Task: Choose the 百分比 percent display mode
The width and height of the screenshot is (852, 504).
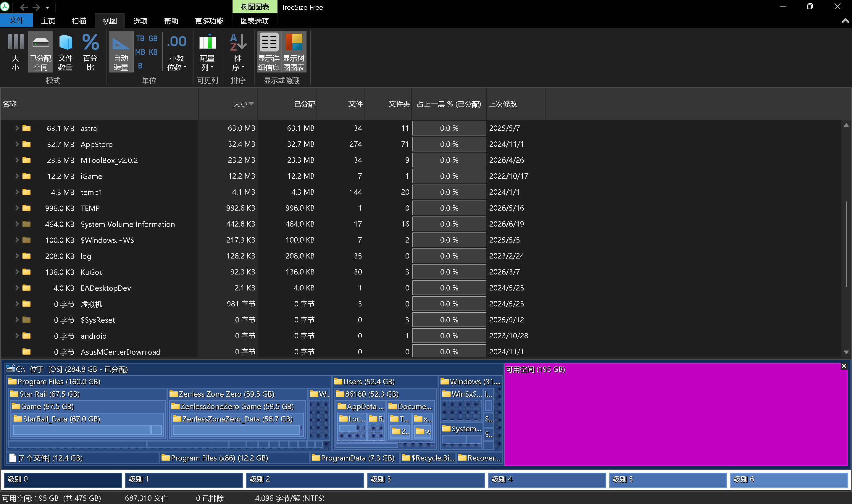Action: (90, 52)
